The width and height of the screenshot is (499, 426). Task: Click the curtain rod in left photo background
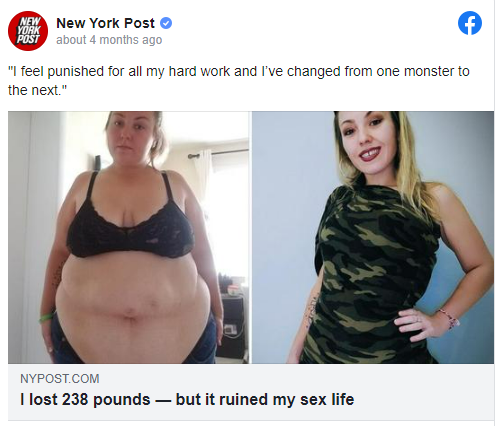tap(219, 153)
